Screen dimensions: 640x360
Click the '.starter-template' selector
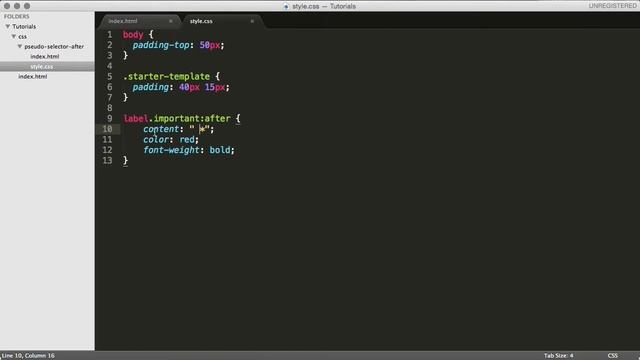pos(167,77)
